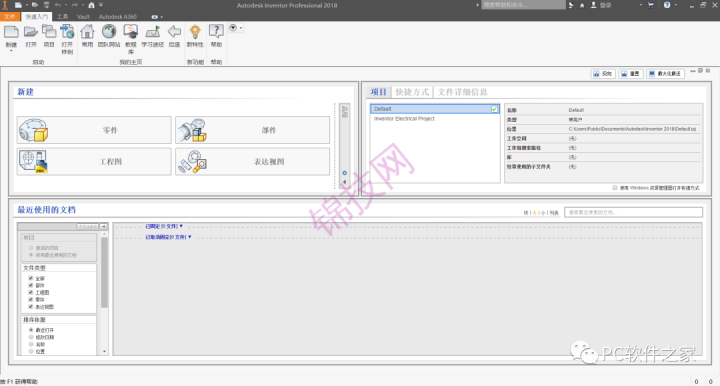Click the 学习途径 (Learning Path) icon
Screen dimensions: 720x386
(152, 32)
